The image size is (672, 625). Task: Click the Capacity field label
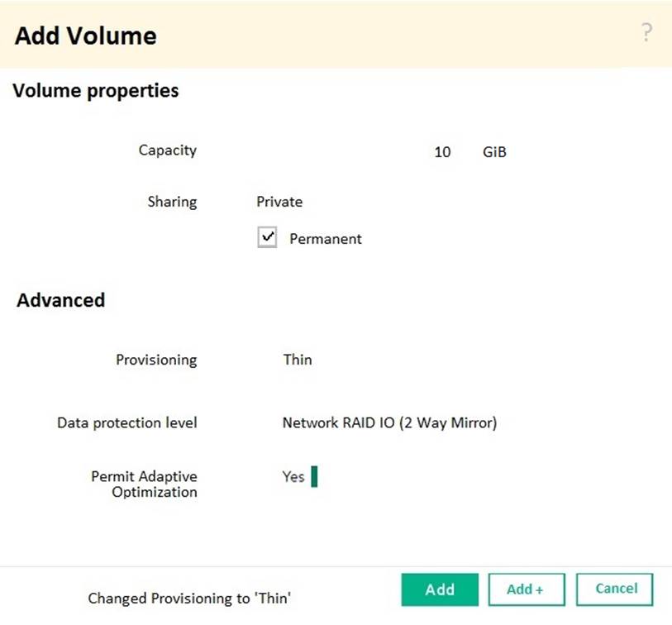(x=167, y=150)
